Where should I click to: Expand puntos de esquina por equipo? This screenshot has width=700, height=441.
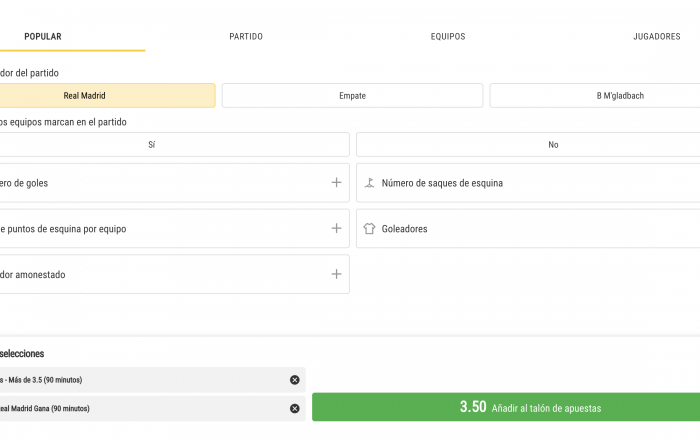click(x=336, y=228)
